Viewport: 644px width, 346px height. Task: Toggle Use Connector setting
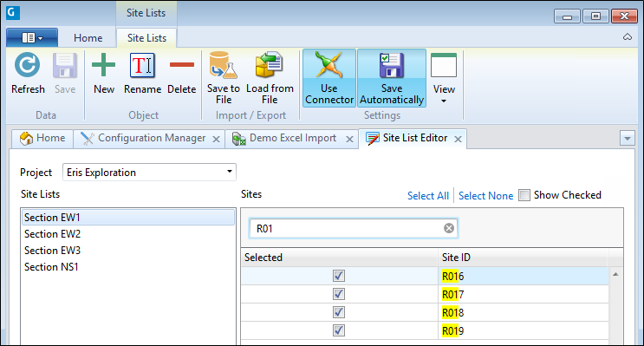click(329, 78)
